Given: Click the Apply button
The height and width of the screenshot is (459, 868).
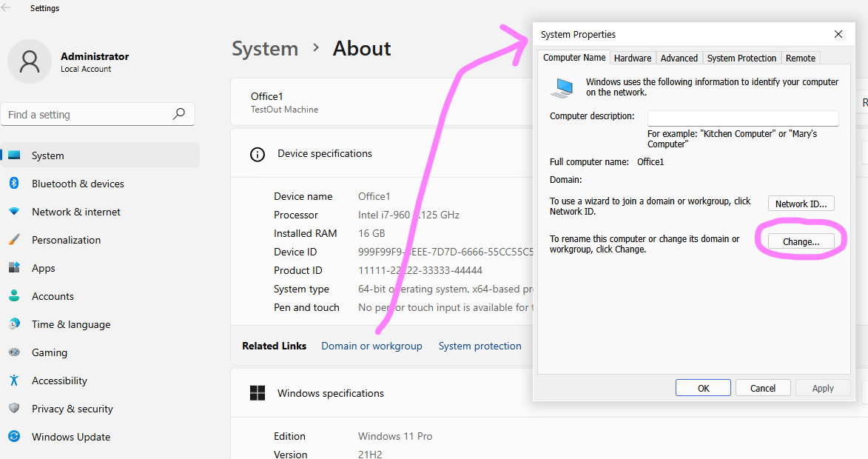Looking at the screenshot, I should (823, 388).
